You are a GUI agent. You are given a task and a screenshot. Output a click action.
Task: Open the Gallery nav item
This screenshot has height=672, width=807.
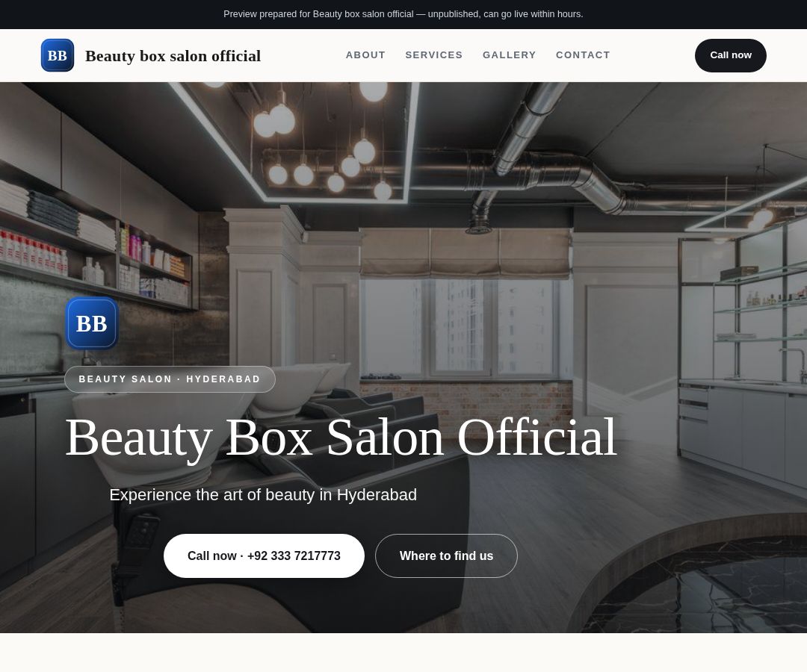[x=509, y=55]
